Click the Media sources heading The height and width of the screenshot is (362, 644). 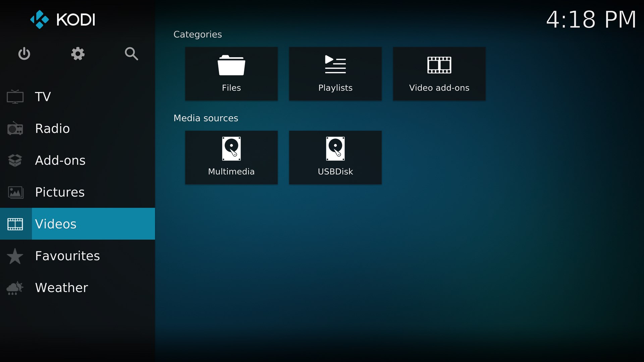206,118
